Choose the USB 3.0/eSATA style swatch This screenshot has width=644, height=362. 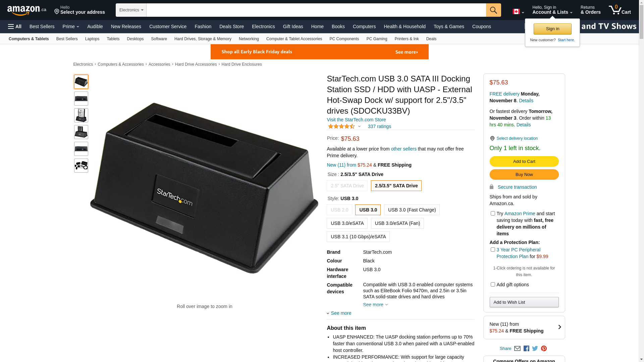[347, 223]
